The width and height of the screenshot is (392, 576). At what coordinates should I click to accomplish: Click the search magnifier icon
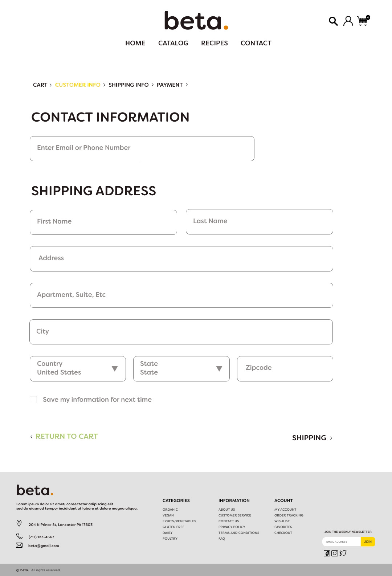tap(333, 21)
